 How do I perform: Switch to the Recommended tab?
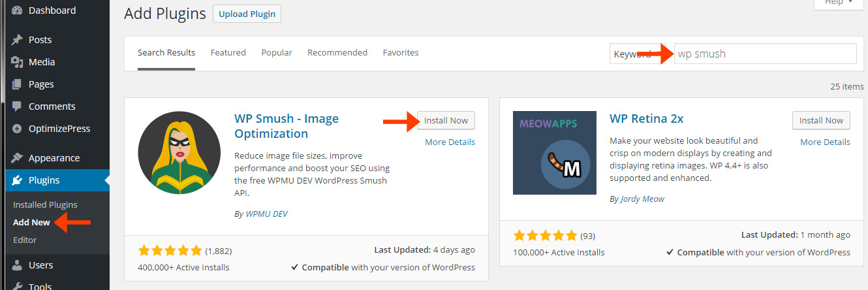(337, 52)
